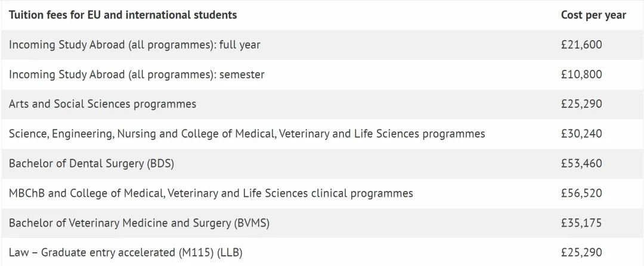This screenshot has width=644, height=266.
Task: Select the MBChB clinical programmes row
Action: [x=322, y=193]
